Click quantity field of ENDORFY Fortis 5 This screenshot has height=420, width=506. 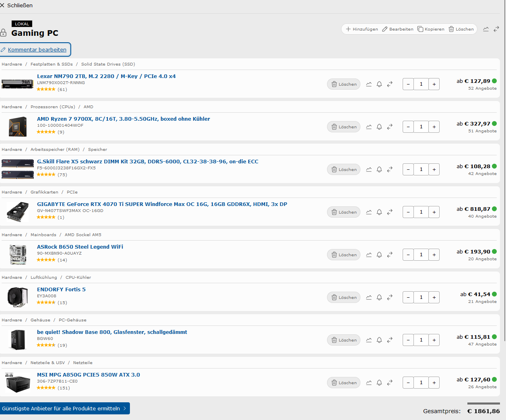[421, 297]
